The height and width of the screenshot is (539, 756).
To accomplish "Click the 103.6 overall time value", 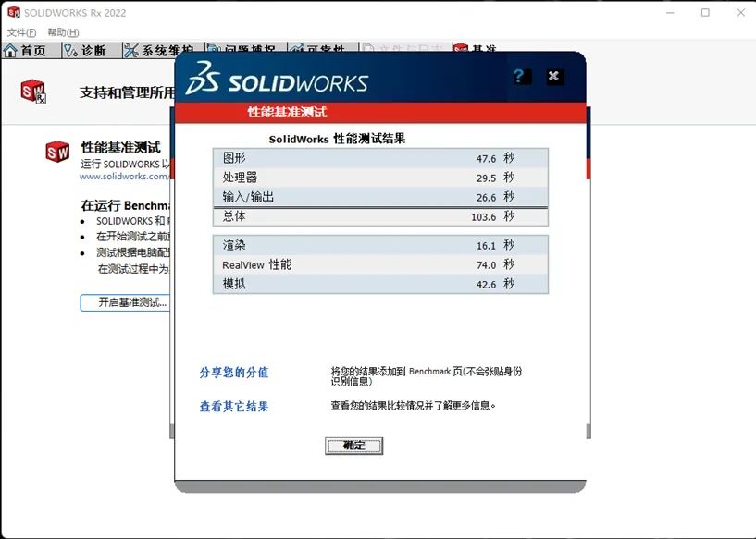I will coord(484,217).
